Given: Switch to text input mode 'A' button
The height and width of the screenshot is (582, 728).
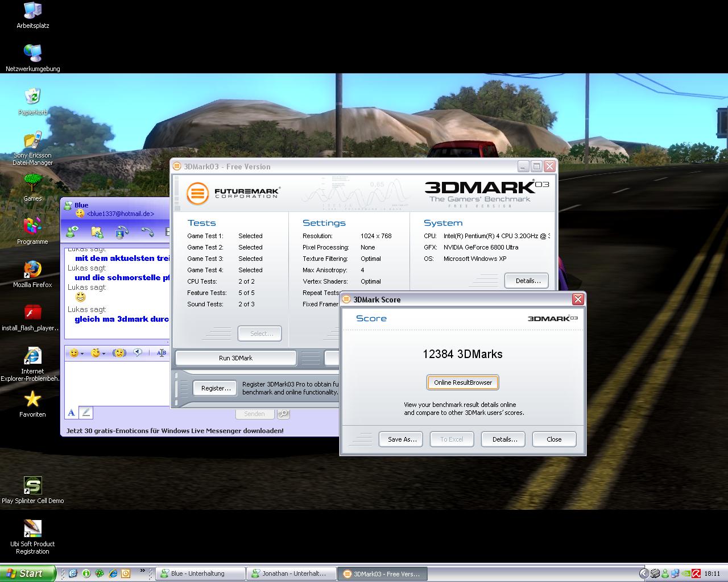Looking at the screenshot, I should click(x=72, y=413).
